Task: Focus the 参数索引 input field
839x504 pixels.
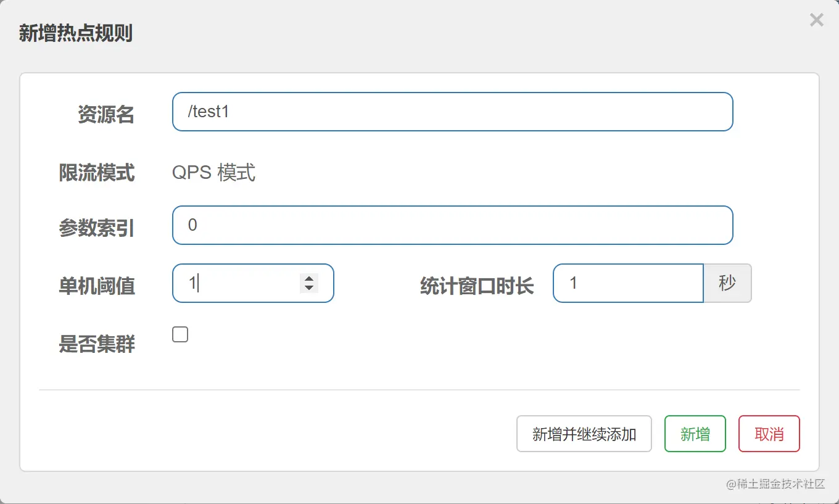Action: [x=452, y=225]
